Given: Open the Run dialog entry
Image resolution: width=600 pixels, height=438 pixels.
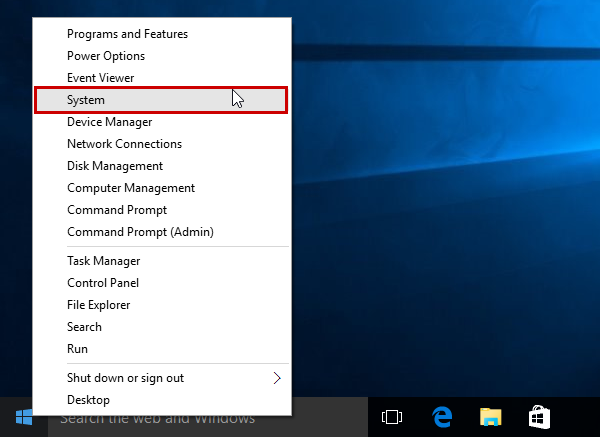Looking at the screenshot, I should (x=162, y=349).
